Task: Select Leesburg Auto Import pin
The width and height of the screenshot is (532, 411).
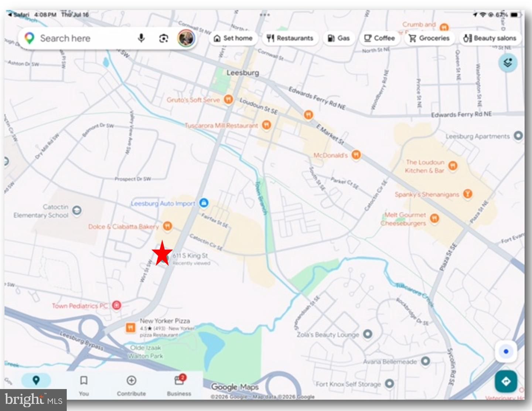Action: coord(204,203)
